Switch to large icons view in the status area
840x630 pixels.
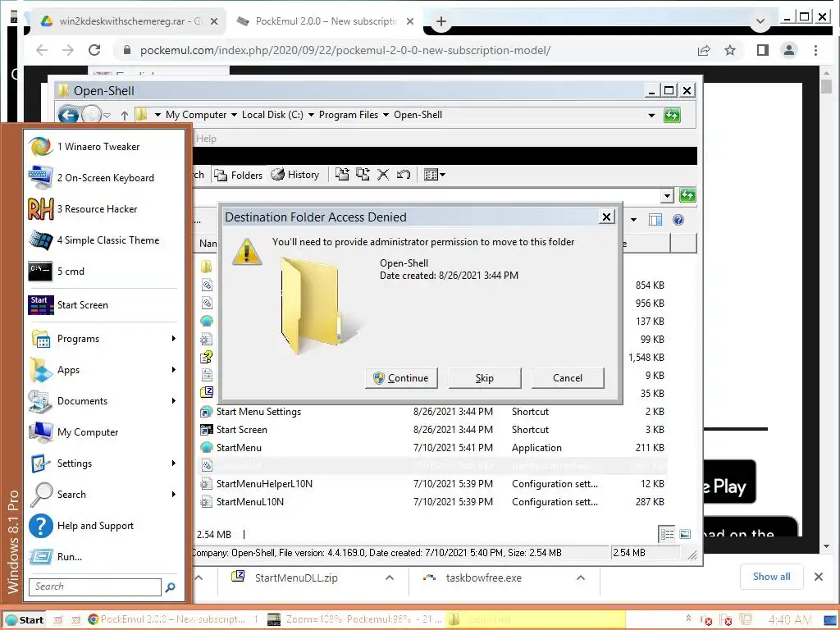685,534
